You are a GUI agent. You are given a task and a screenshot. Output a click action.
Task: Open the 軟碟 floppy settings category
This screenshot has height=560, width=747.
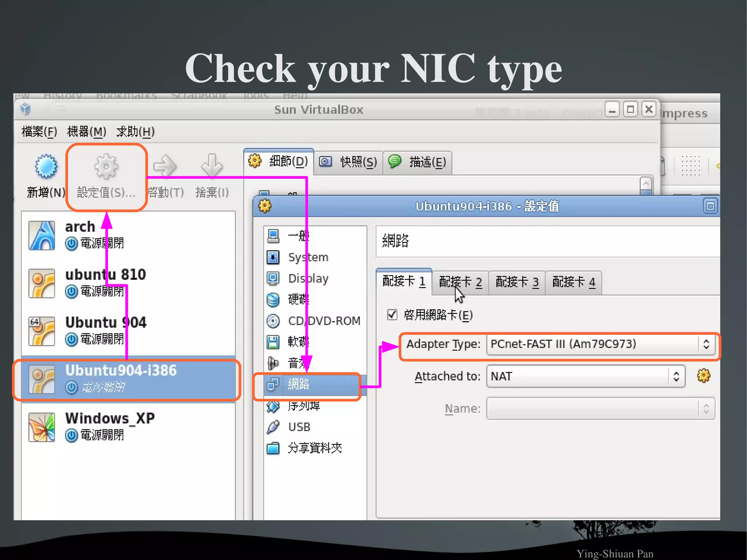click(x=315, y=342)
